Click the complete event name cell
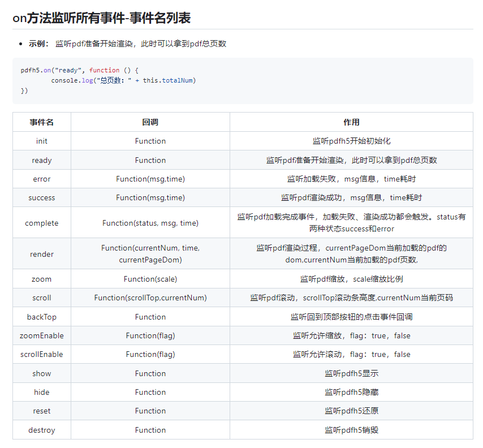 pyautogui.click(x=42, y=223)
